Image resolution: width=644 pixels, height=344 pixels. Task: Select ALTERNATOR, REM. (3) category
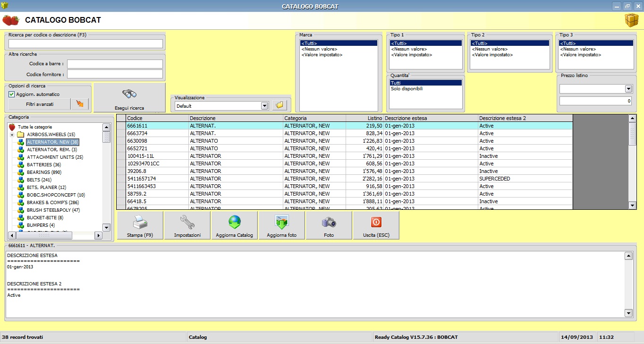(x=52, y=149)
